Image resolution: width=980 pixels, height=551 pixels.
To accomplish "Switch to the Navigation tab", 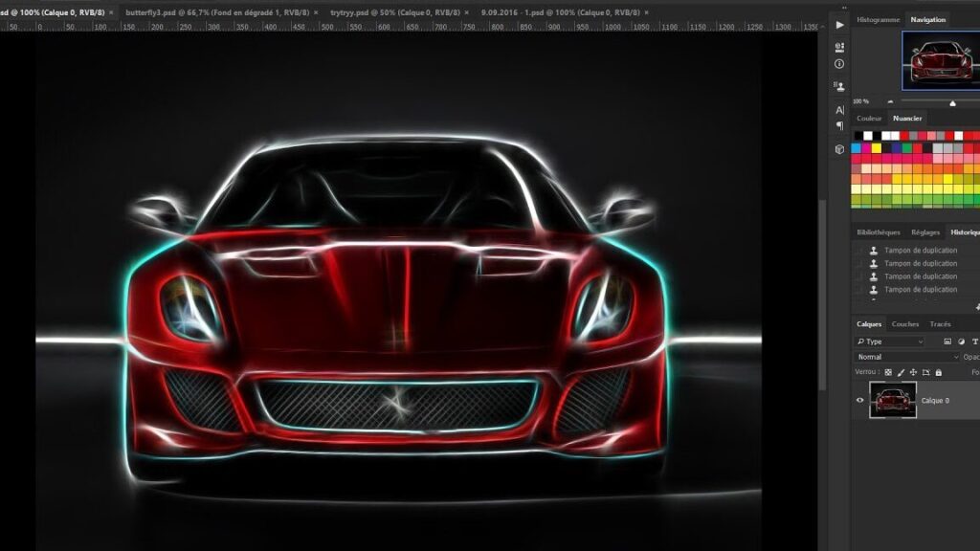I will point(928,20).
